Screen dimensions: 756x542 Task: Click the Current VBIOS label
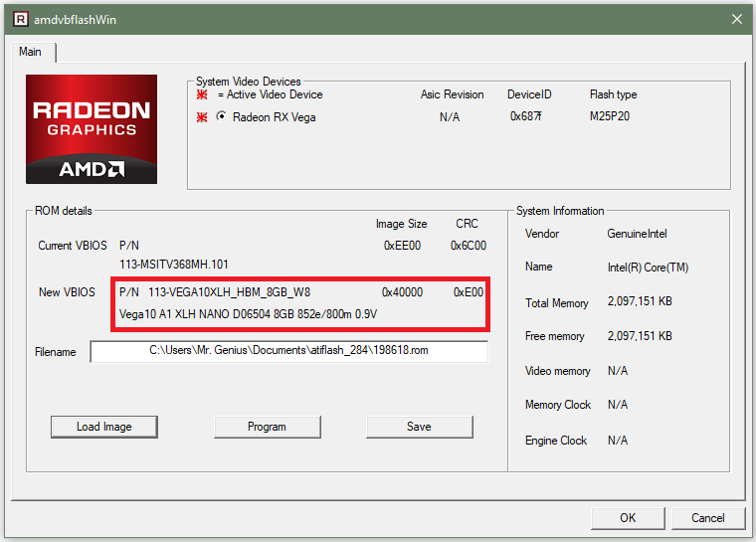pos(73,246)
